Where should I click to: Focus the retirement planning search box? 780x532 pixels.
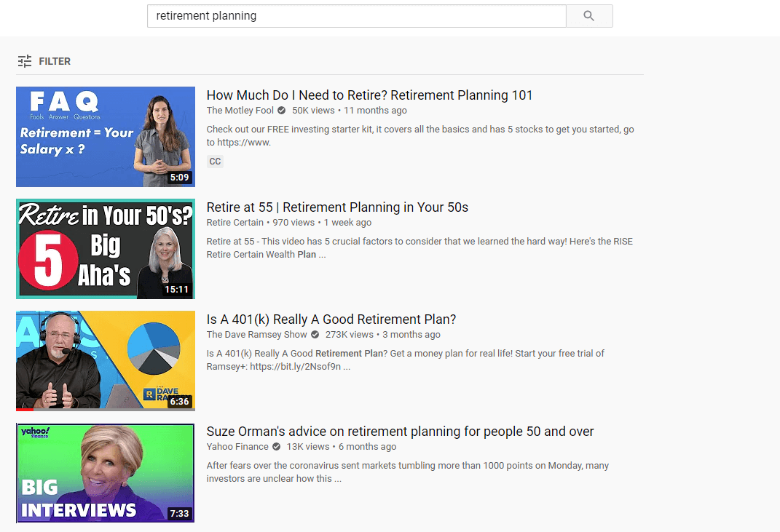[357, 16]
